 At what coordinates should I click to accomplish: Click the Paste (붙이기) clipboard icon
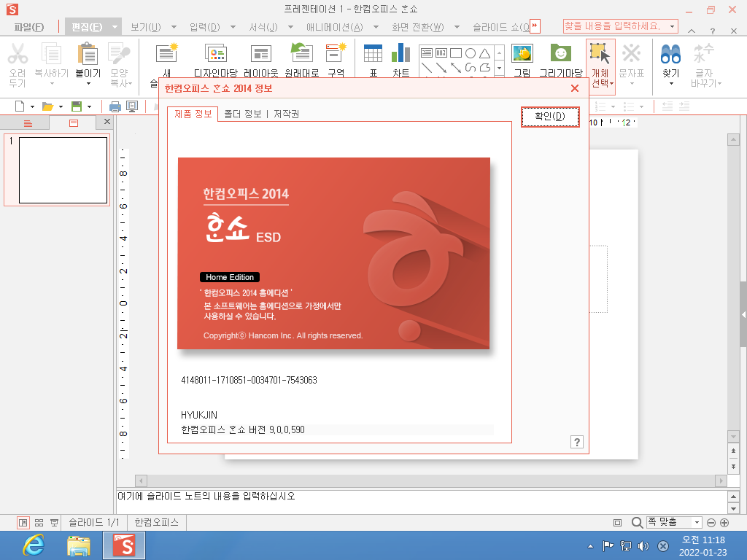[88, 53]
